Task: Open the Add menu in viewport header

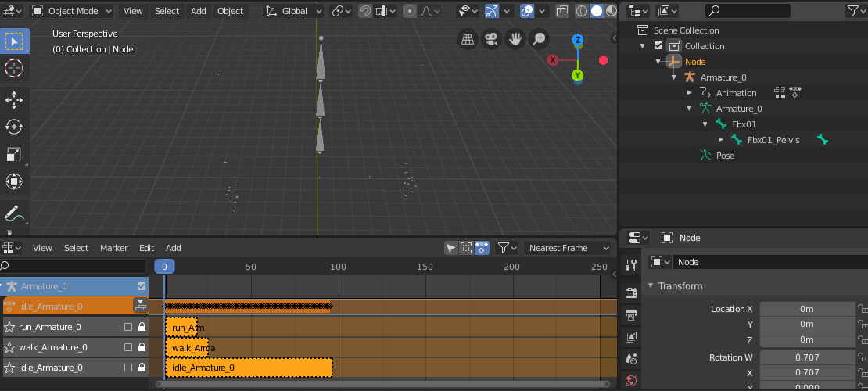Action: [199, 11]
